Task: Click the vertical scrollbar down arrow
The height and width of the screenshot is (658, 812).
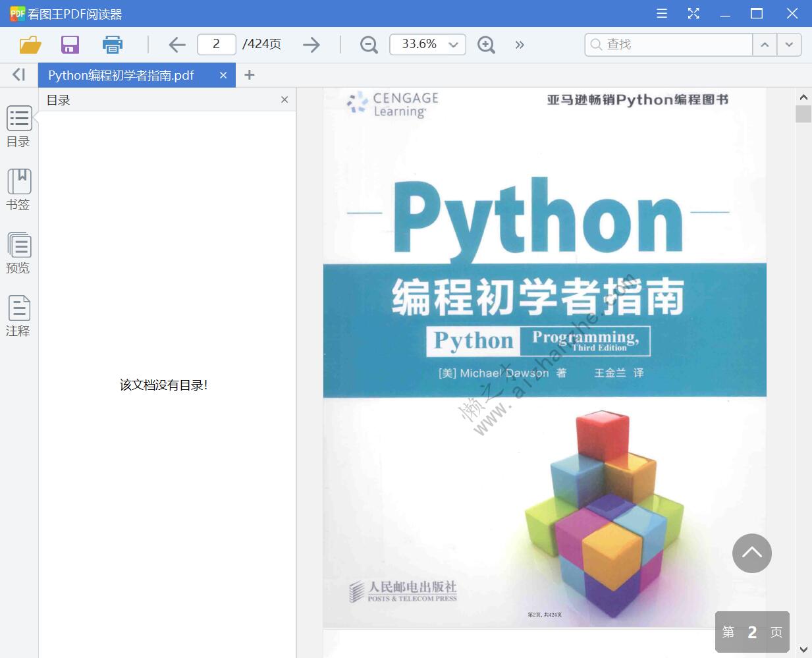Action: [803, 649]
